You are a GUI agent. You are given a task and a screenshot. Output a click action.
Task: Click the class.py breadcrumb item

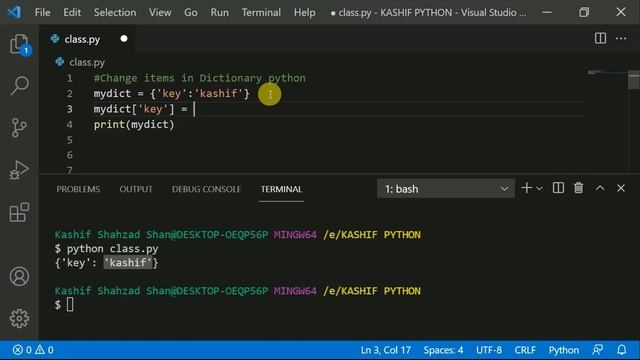click(87, 62)
